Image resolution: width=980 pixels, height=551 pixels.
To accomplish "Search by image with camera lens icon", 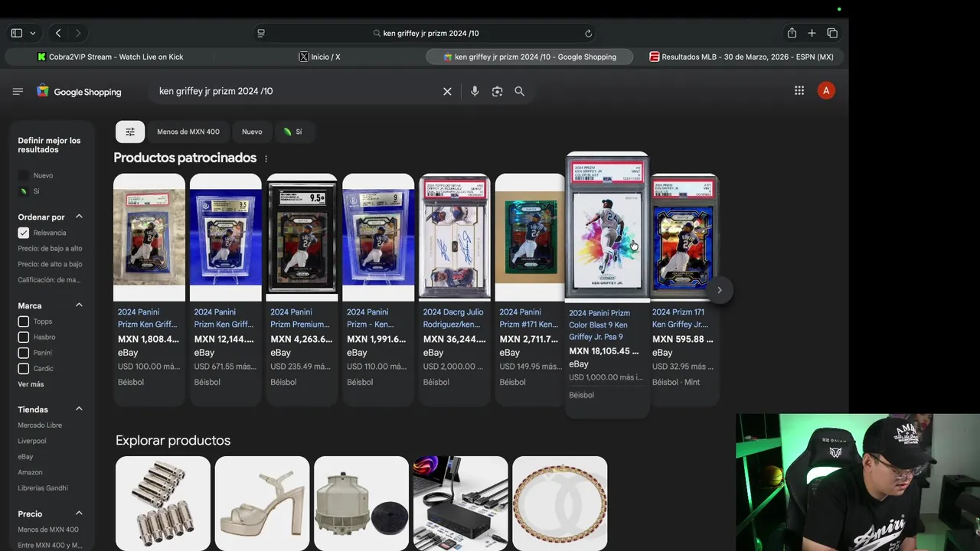I will [497, 91].
